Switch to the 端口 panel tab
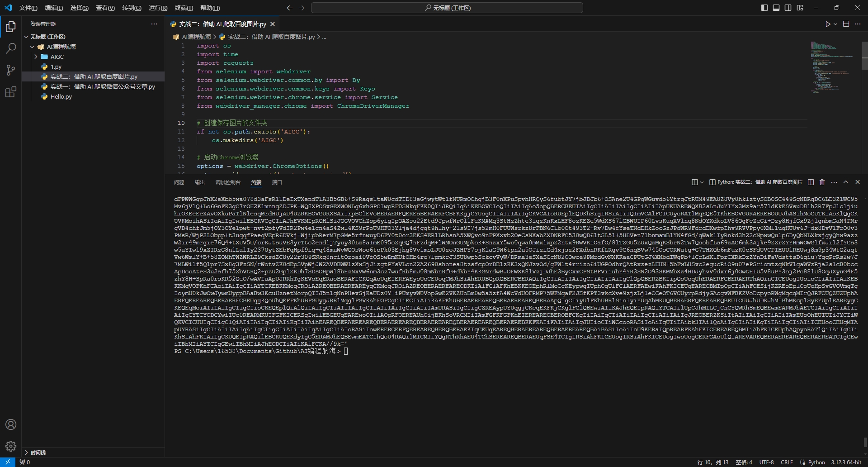Viewport: 868px width, 467px height. click(x=277, y=182)
